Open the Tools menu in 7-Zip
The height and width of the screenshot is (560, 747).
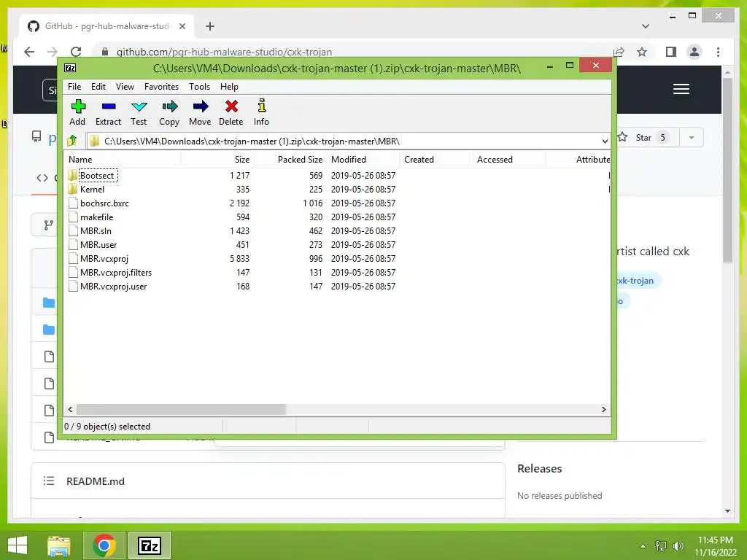199,87
